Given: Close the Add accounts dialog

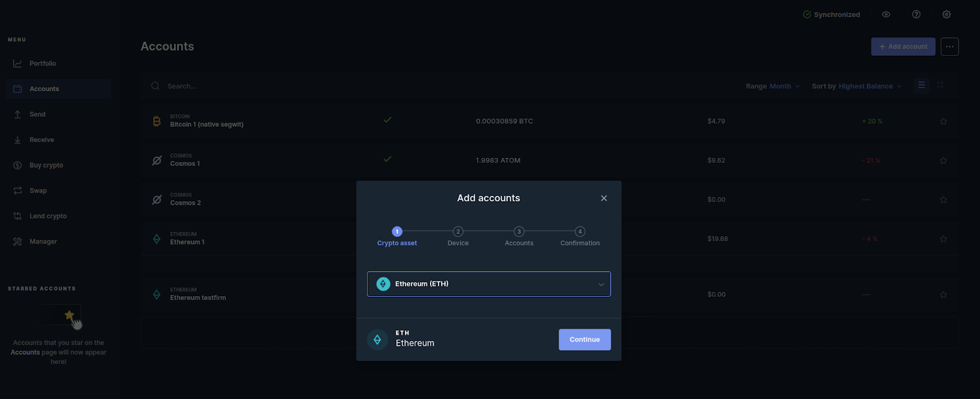Looking at the screenshot, I should click(604, 198).
